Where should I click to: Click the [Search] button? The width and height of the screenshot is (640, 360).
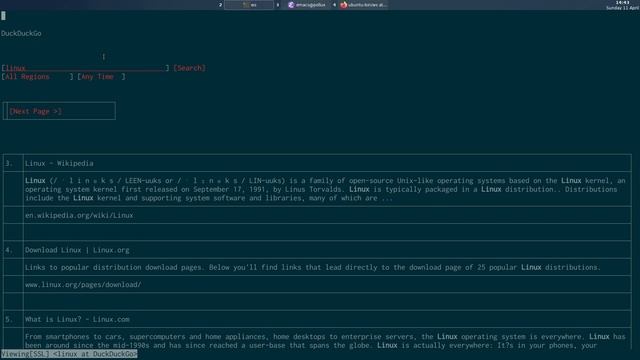point(190,68)
